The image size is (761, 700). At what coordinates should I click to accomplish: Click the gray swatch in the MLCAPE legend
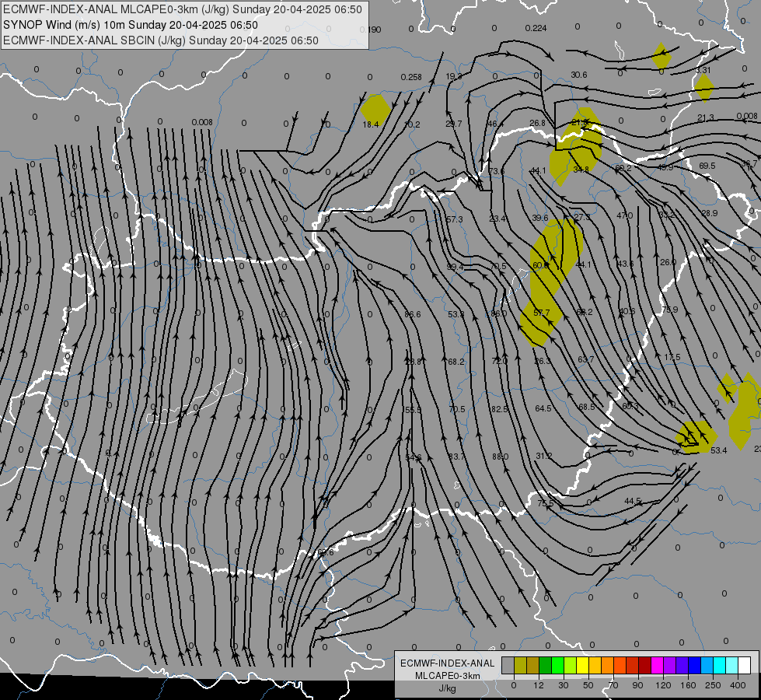pos(508,665)
